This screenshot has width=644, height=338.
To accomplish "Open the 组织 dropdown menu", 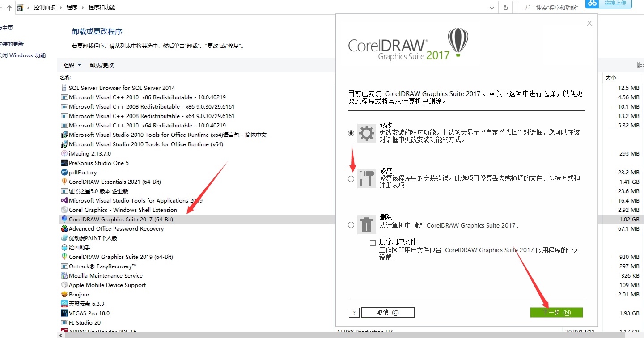I will (72, 65).
